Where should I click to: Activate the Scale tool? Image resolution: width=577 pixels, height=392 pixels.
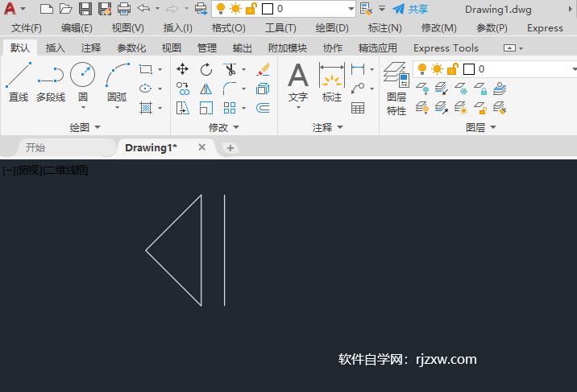tap(206, 108)
